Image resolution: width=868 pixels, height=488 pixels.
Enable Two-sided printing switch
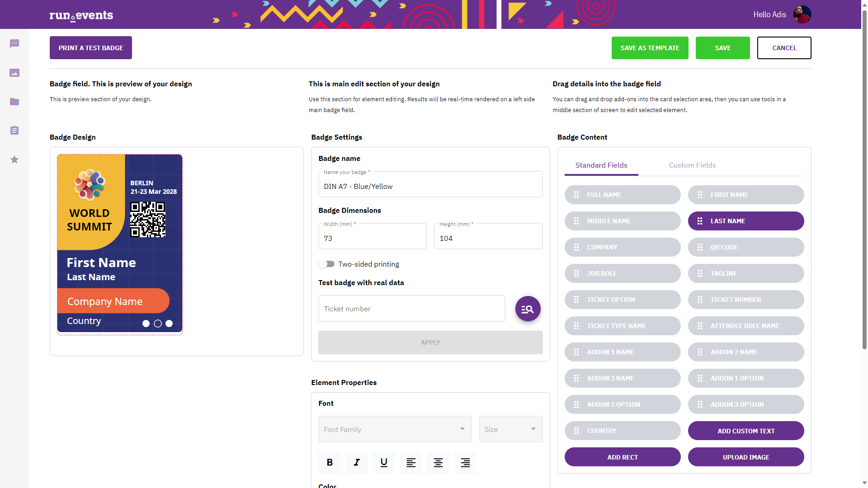[x=326, y=264]
